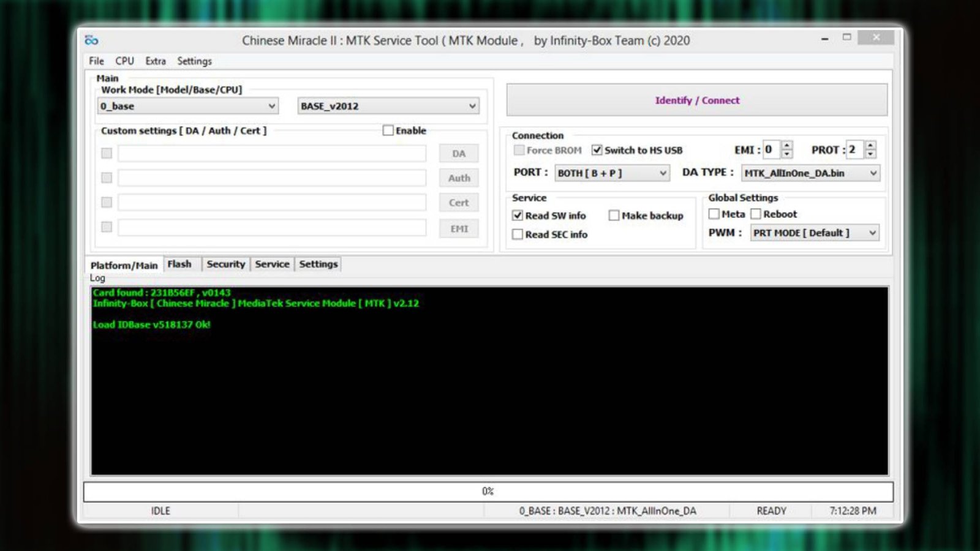Click the DA file selection button
This screenshot has width=980, height=551.
[x=458, y=153]
